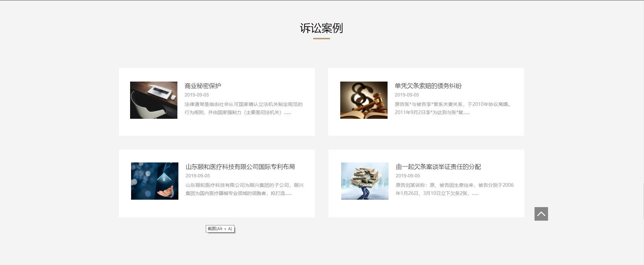Click the summary text starting with 法律通常是指
The height and width of the screenshot is (265, 644).
pos(243,108)
